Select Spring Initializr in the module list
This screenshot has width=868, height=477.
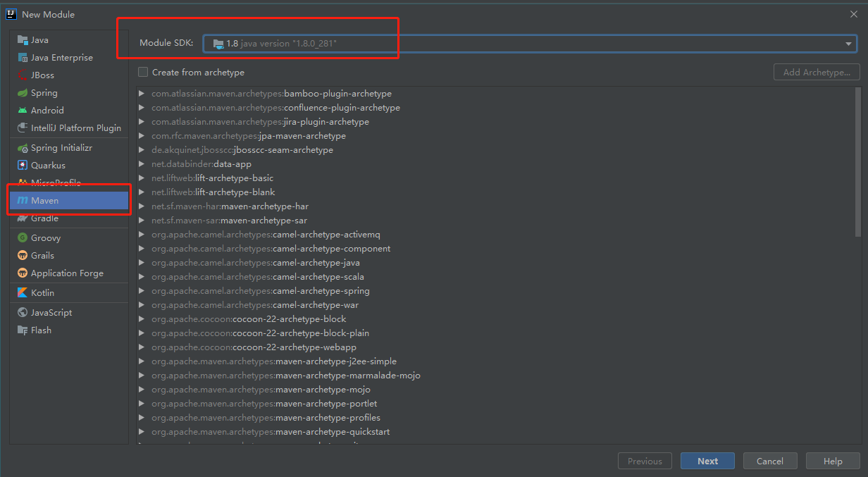(x=61, y=148)
